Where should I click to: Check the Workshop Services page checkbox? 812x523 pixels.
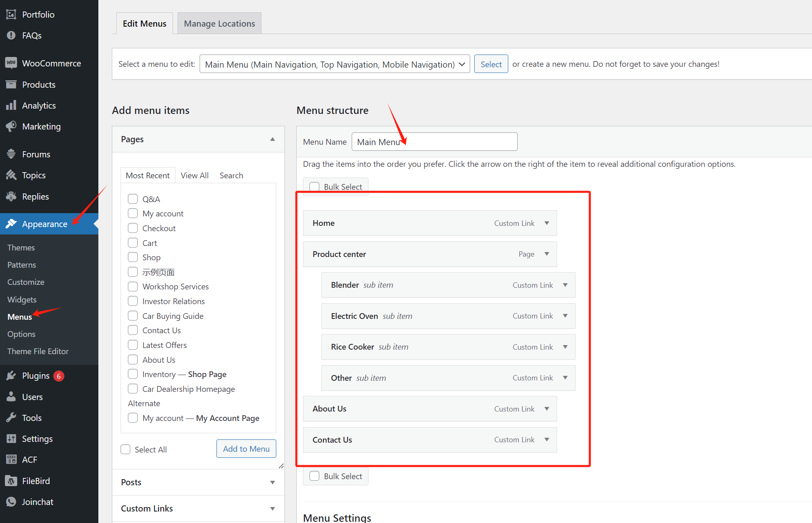(x=133, y=287)
